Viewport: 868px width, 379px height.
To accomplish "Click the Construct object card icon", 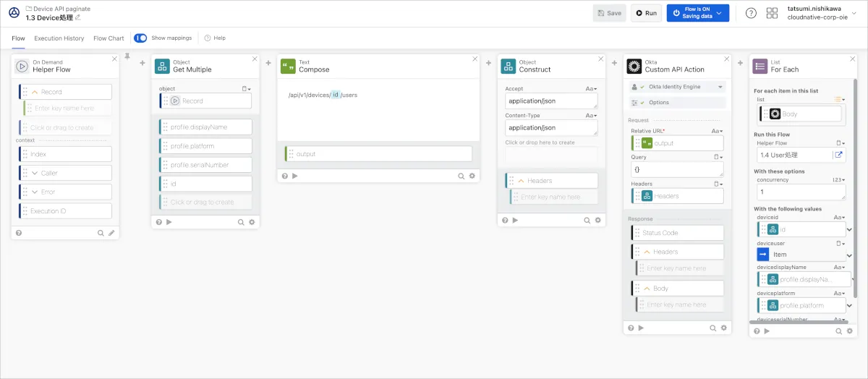I will pyautogui.click(x=509, y=66).
